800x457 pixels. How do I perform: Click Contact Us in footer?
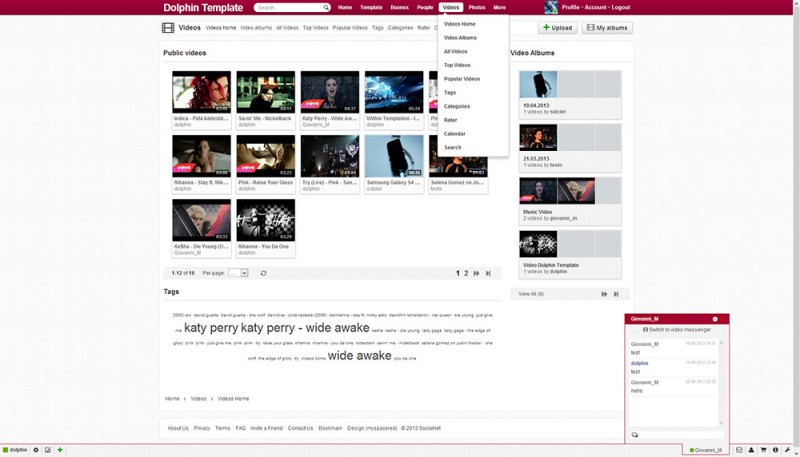(301, 428)
